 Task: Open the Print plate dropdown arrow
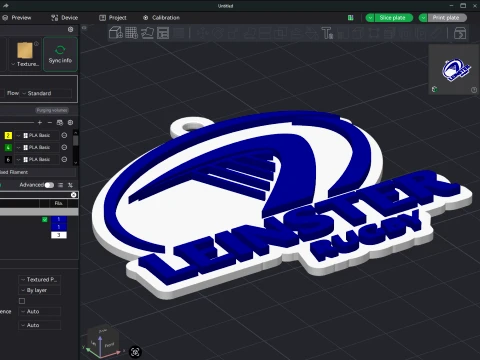click(x=423, y=18)
